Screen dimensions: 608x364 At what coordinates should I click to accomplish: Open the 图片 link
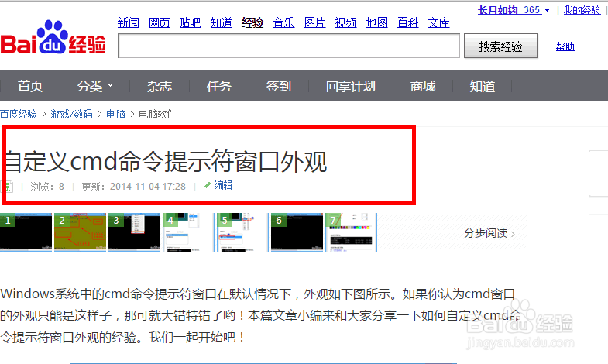pos(314,22)
